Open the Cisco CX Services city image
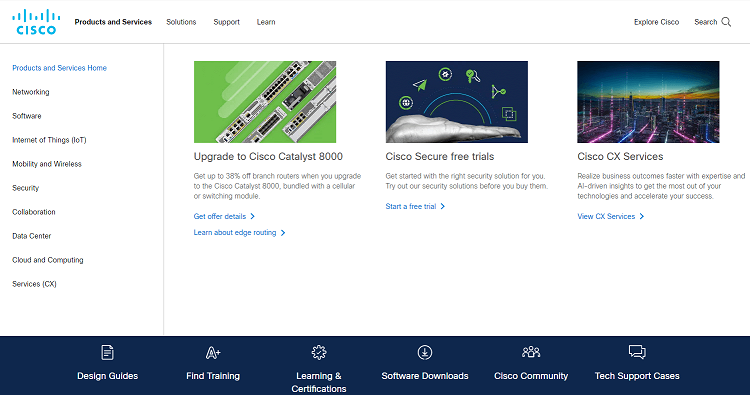 648,102
